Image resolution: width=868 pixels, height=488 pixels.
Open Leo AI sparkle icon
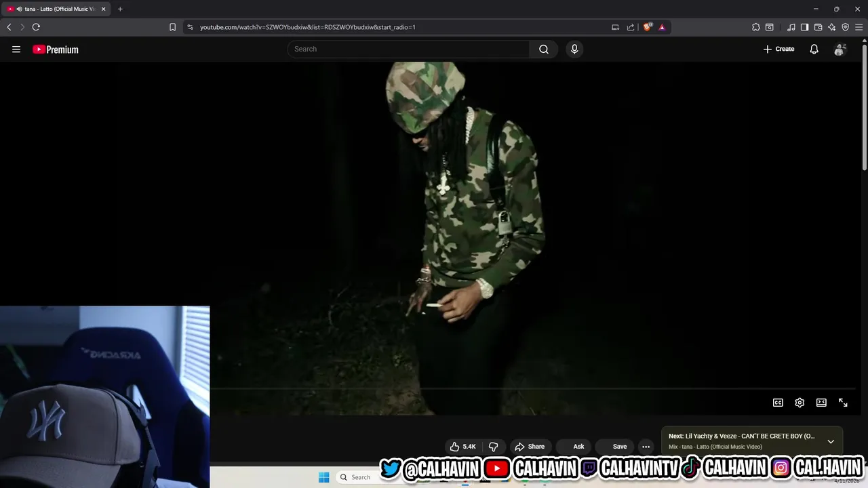831,27
